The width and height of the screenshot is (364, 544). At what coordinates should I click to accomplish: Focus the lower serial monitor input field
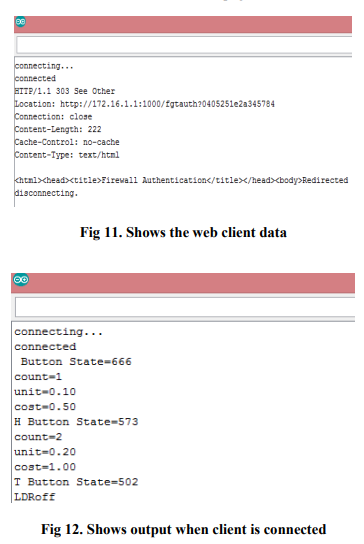tap(185, 307)
